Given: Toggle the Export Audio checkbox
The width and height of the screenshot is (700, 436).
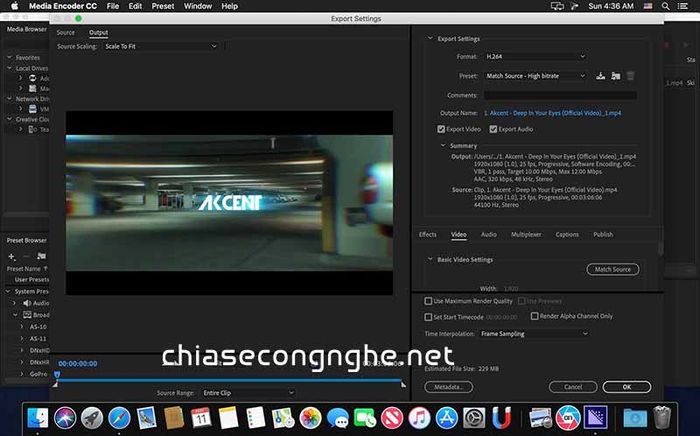Looking at the screenshot, I should click(493, 129).
